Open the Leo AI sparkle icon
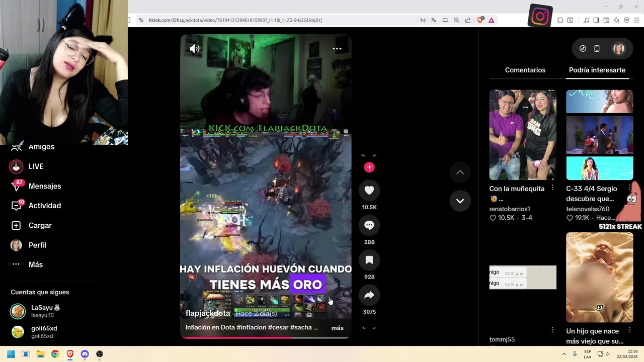The height and width of the screenshot is (362, 644). click(616, 20)
